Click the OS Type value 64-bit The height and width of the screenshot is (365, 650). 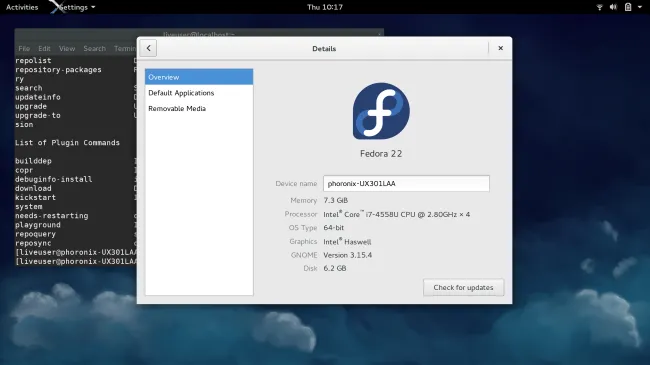click(x=334, y=228)
